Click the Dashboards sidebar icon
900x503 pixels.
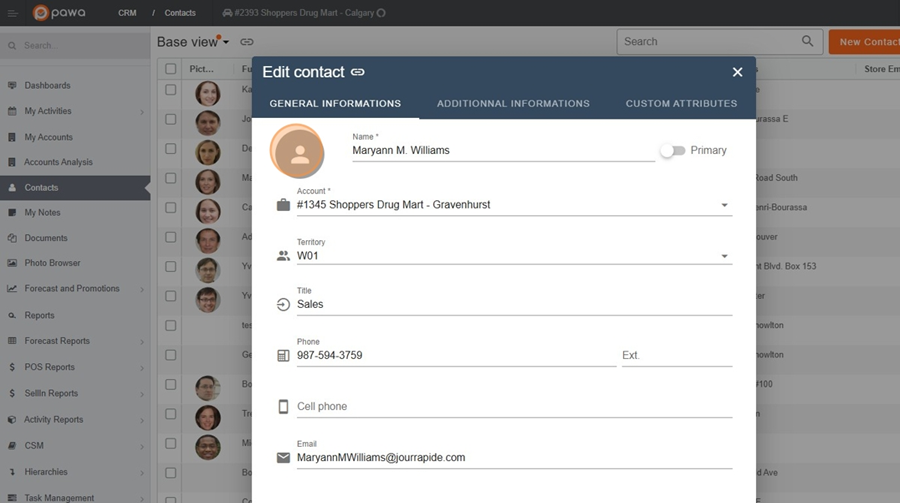[x=12, y=85]
